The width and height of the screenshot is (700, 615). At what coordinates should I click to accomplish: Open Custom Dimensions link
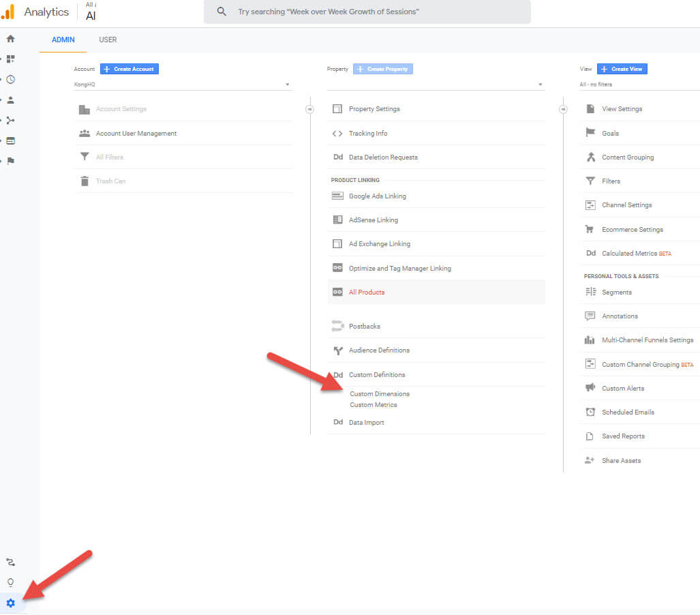[380, 394]
